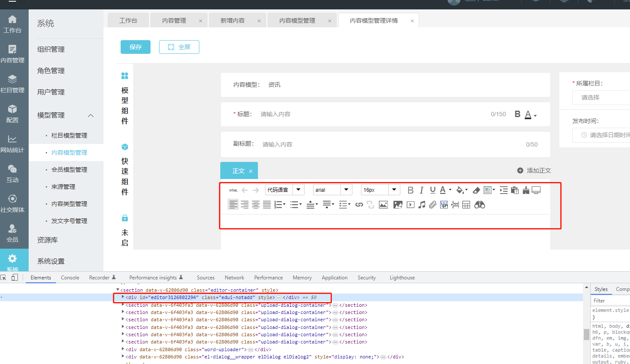Image resolution: width=630 pixels, height=364 pixels.
Task: Open search and replace binoculars icon
Action: 479,205
